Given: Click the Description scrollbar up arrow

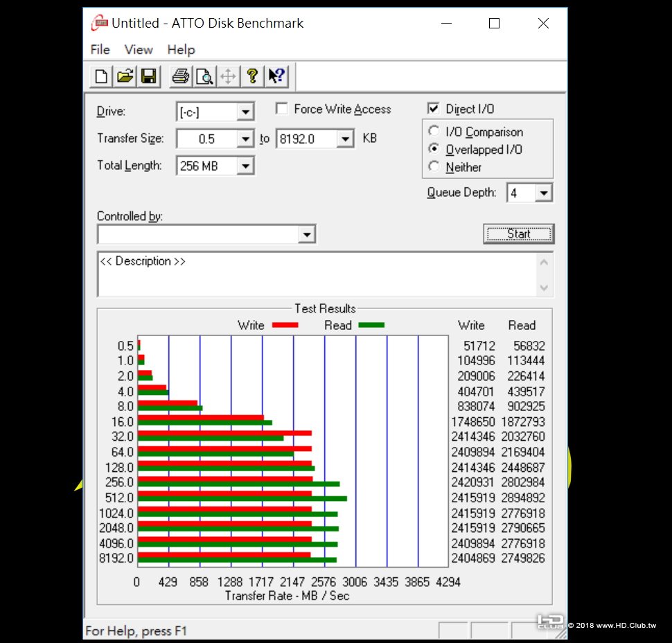Looking at the screenshot, I should coord(544,263).
